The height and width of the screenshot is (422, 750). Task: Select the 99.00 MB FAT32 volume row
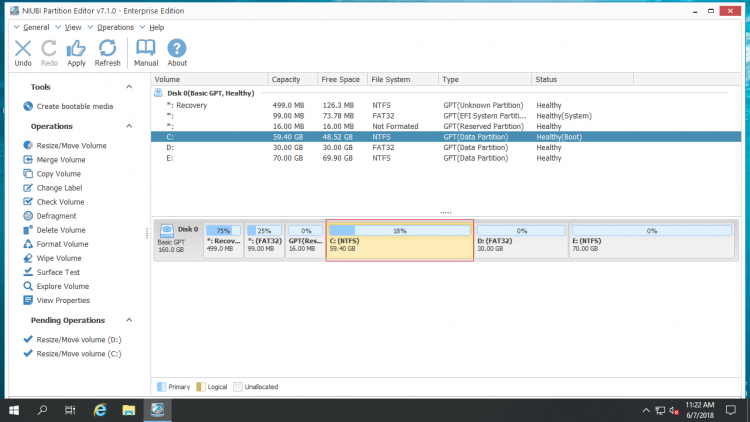(x=446, y=116)
